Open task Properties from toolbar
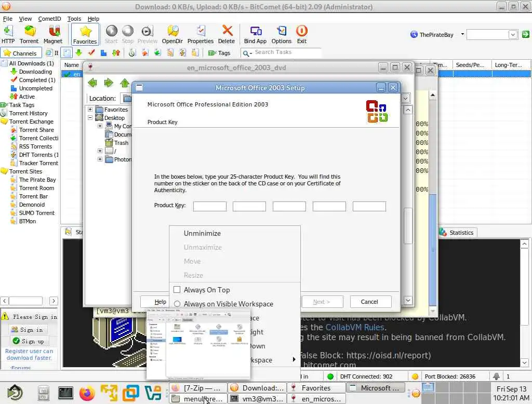 pos(201,34)
